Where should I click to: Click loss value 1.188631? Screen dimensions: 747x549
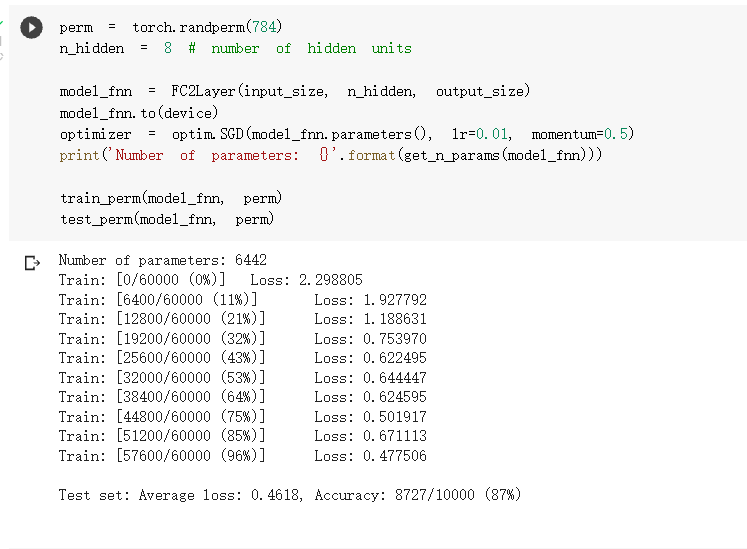point(395,319)
